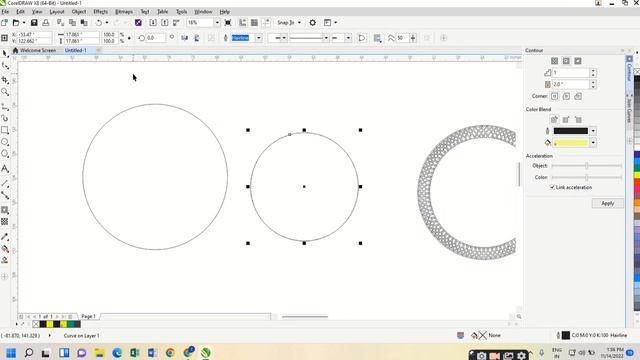This screenshot has width=640, height=360.
Task: Open the Effects menu
Action: [x=100, y=11]
